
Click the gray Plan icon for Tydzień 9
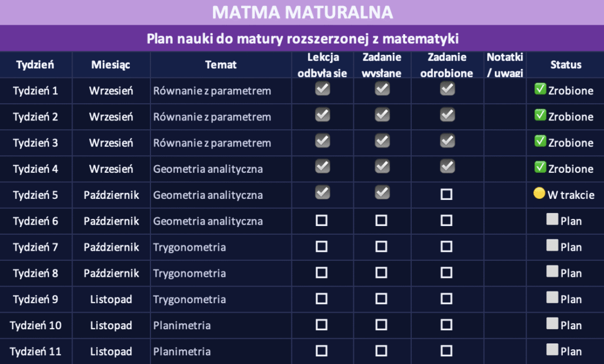pyautogui.click(x=552, y=297)
